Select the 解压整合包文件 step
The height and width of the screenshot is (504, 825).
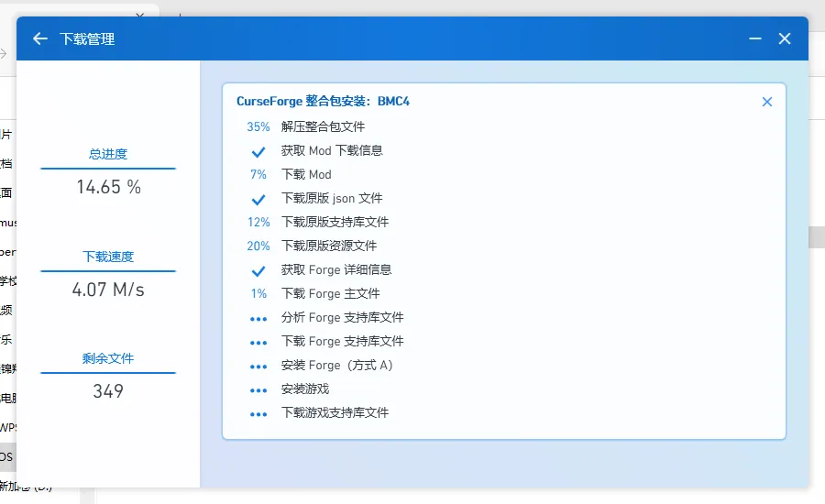(x=323, y=126)
